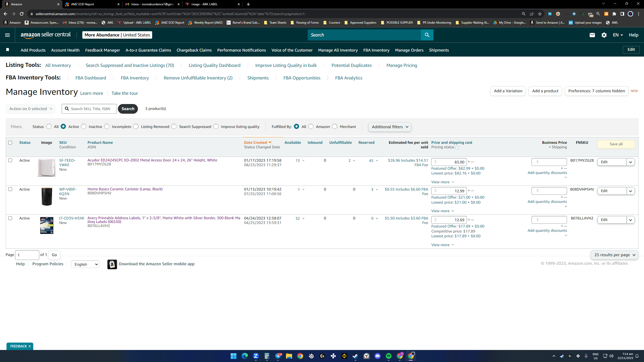Focus the Search SKU, Title, ISBN field
The width and height of the screenshot is (644, 362).
[89, 109]
